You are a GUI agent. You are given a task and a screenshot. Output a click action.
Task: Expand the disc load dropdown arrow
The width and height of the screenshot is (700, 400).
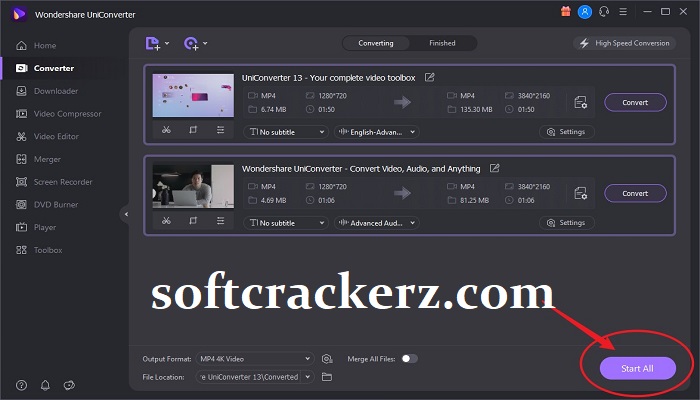tap(205, 43)
